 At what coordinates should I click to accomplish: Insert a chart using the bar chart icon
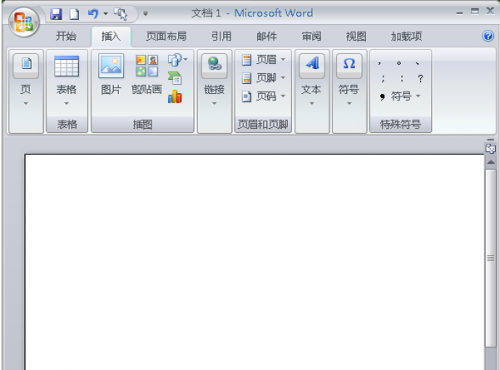[x=175, y=97]
